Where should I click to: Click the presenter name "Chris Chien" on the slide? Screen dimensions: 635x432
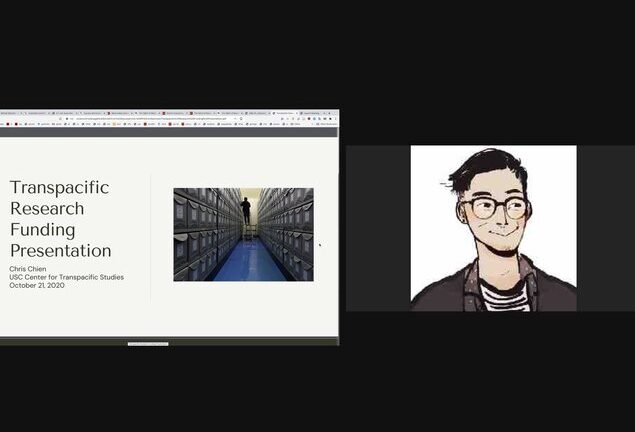pos(27,268)
